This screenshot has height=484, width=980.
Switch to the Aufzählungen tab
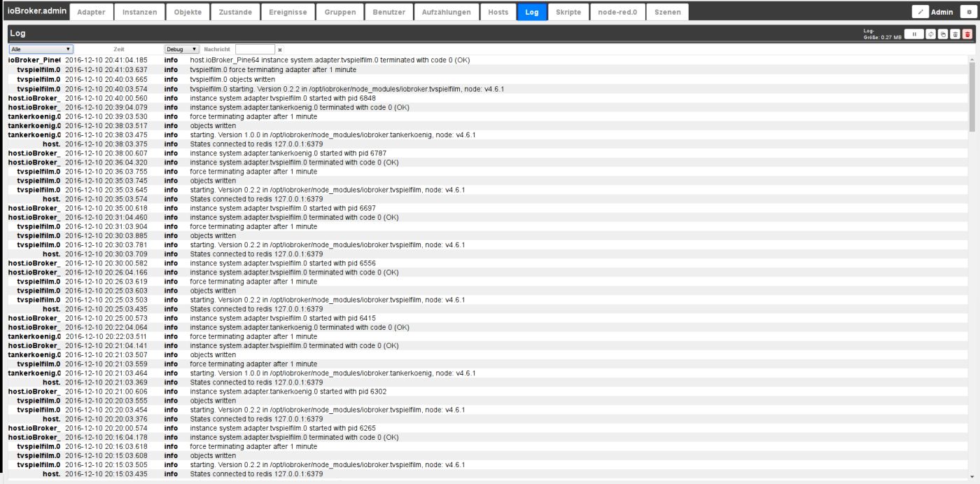(x=447, y=12)
